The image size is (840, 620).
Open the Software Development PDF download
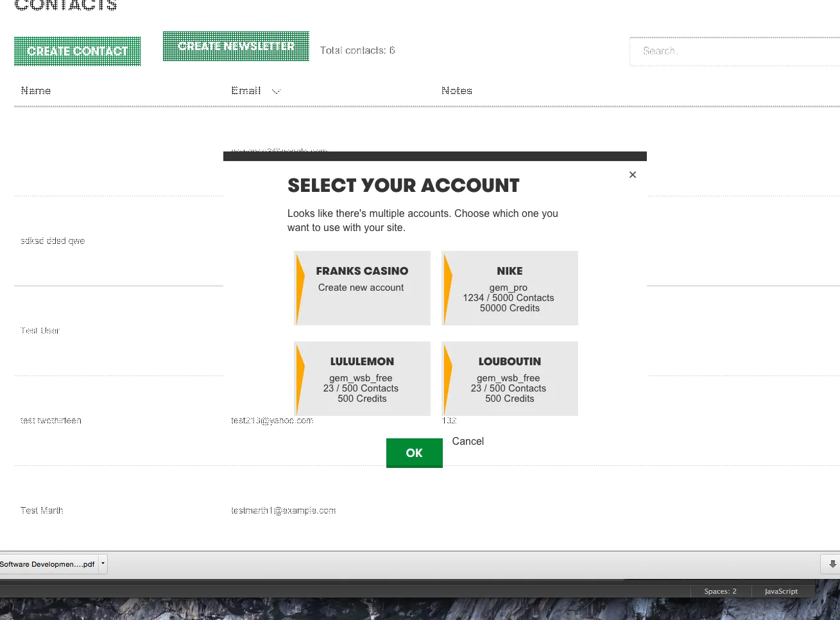47,564
